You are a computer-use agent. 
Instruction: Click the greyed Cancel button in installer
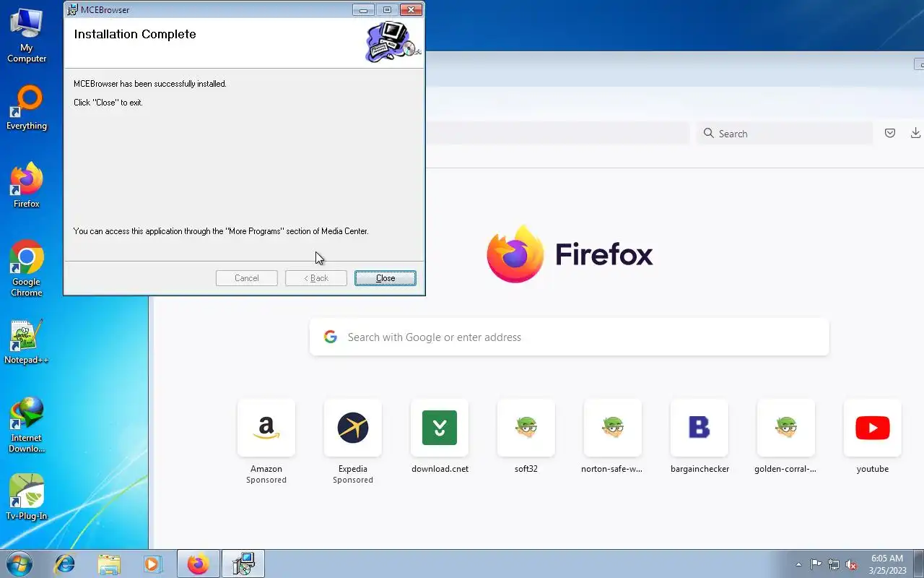coord(246,278)
